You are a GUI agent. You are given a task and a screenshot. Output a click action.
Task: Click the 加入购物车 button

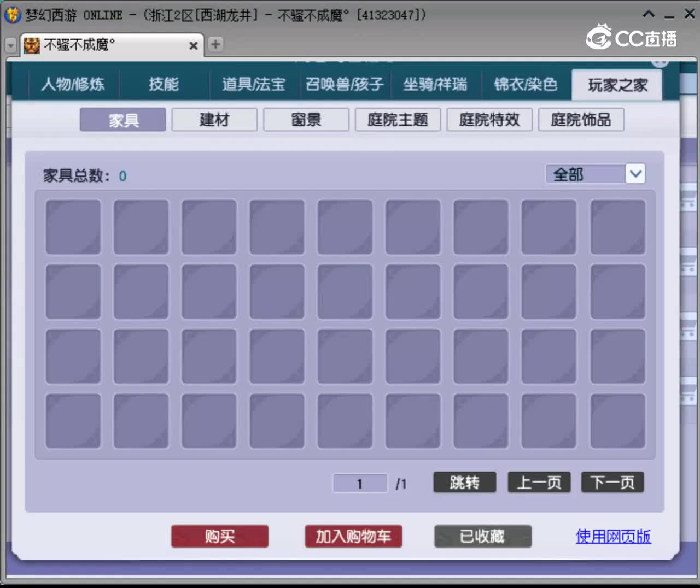click(x=353, y=536)
